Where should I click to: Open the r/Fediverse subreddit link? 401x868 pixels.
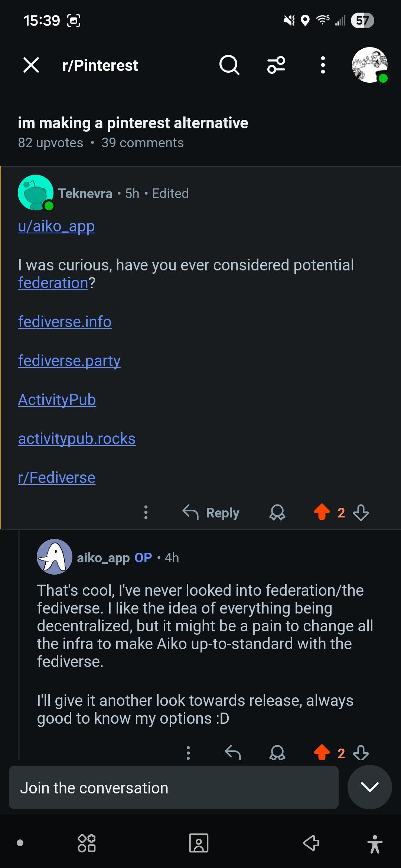click(57, 477)
